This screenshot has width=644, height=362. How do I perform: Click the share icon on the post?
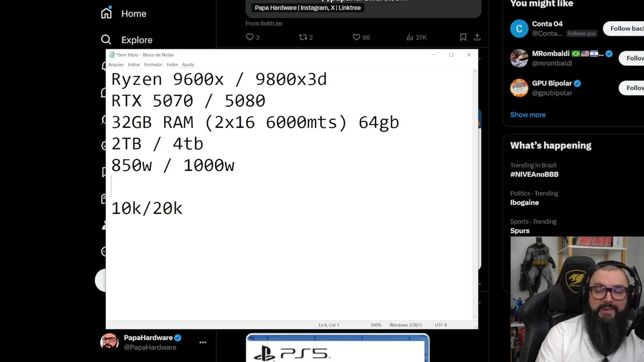point(477,37)
